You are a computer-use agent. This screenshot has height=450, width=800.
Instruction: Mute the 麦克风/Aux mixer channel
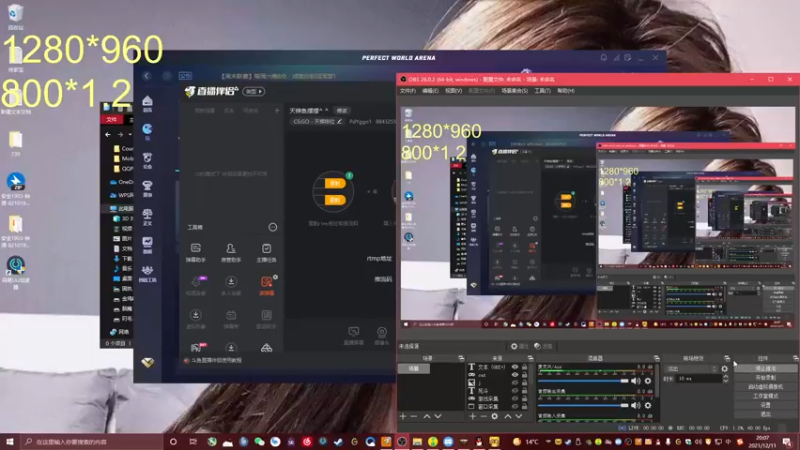636,381
